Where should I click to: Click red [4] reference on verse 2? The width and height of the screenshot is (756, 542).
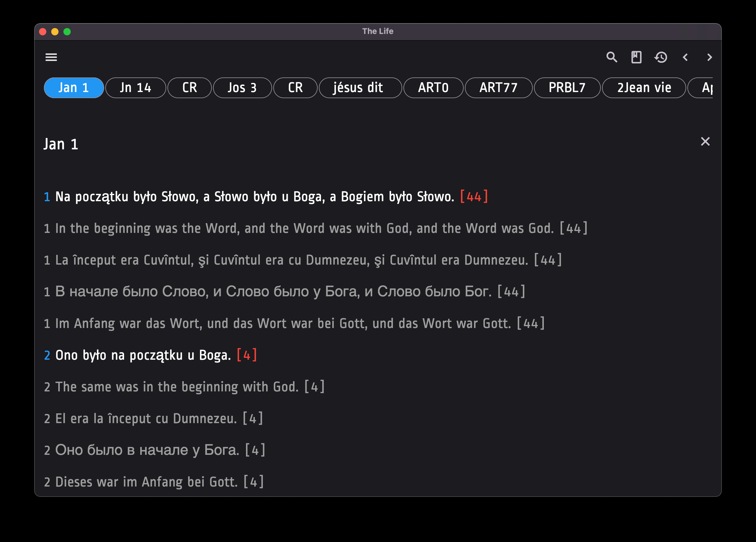247,355
